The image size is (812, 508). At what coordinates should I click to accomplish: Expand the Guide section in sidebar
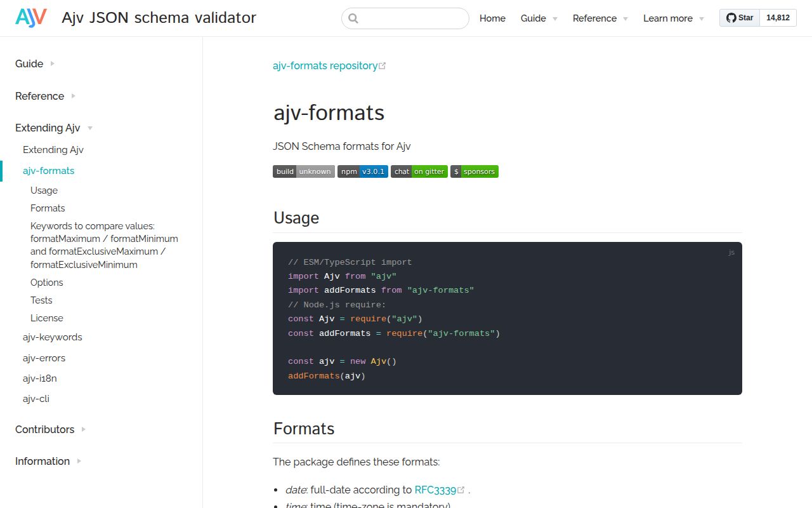[x=35, y=63]
